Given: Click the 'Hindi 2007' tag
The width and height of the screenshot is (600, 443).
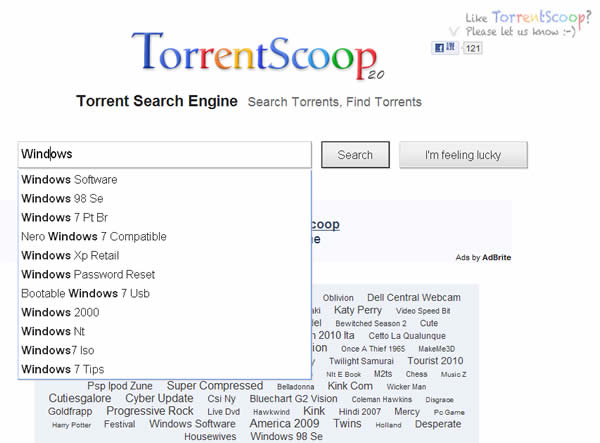Looking at the screenshot, I should [360, 412].
